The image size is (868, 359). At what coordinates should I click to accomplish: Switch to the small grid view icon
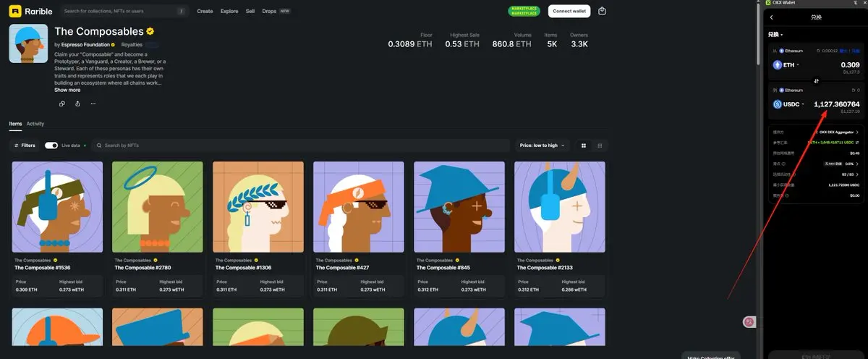tap(600, 145)
